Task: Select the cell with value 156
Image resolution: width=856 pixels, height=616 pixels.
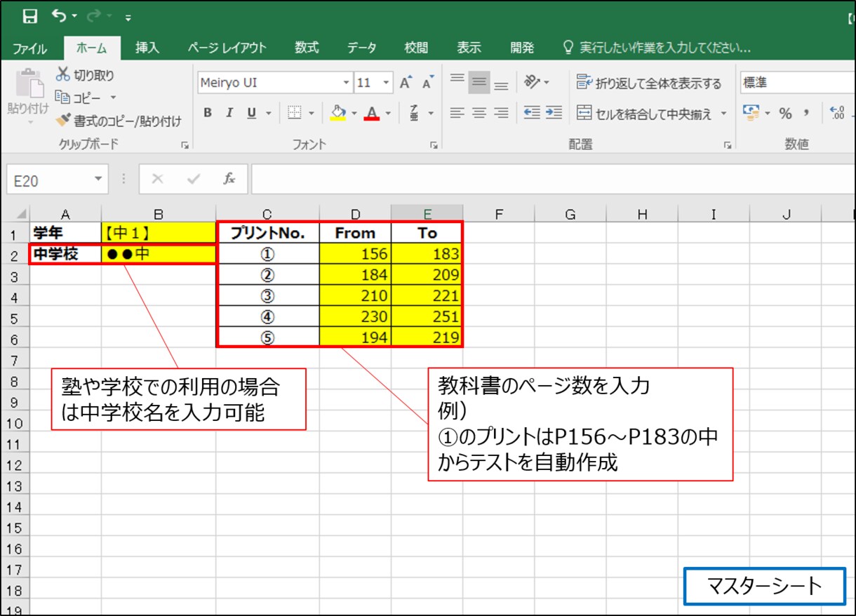Action: 355,254
